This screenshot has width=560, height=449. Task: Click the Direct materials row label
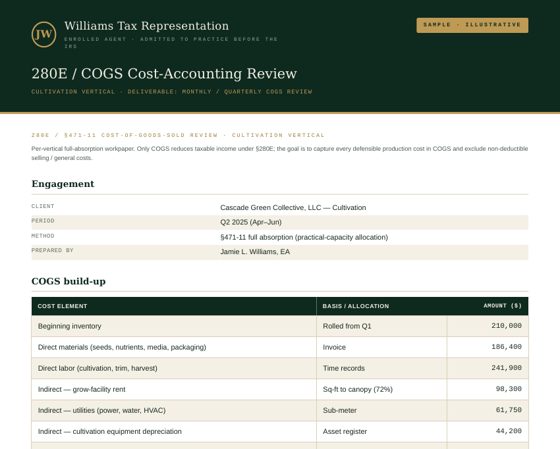pyautogui.click(x=122, y=347)
